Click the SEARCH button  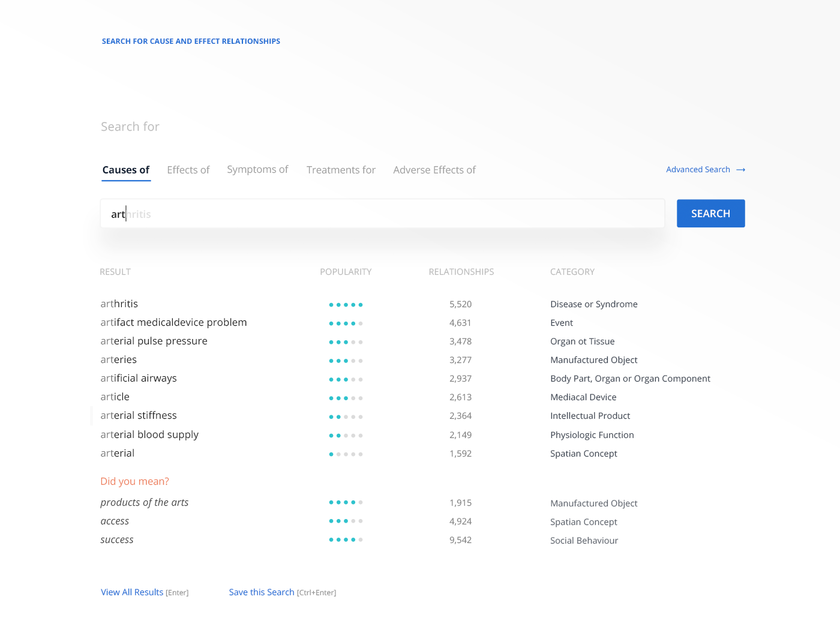tap(710, 213)
